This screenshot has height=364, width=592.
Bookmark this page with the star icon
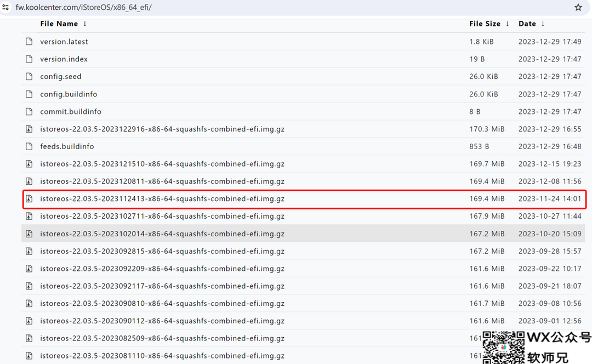pyautogui.click(x=578, y=7)
